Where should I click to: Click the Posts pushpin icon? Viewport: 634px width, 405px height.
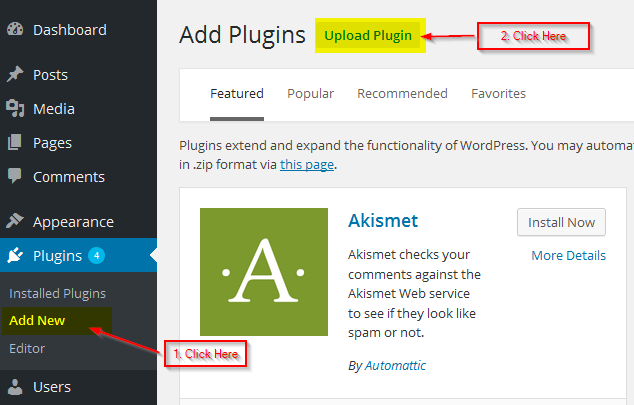coord(15,74)
